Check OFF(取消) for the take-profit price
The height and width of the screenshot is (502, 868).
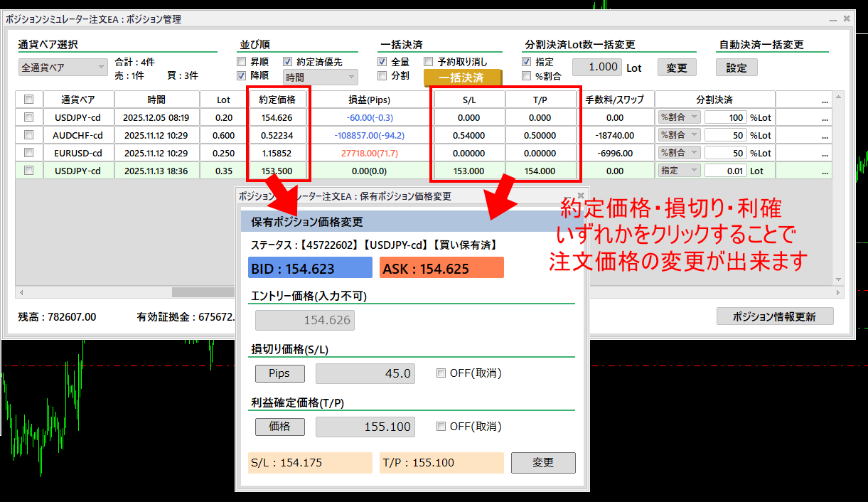click(x=441, y=427)
